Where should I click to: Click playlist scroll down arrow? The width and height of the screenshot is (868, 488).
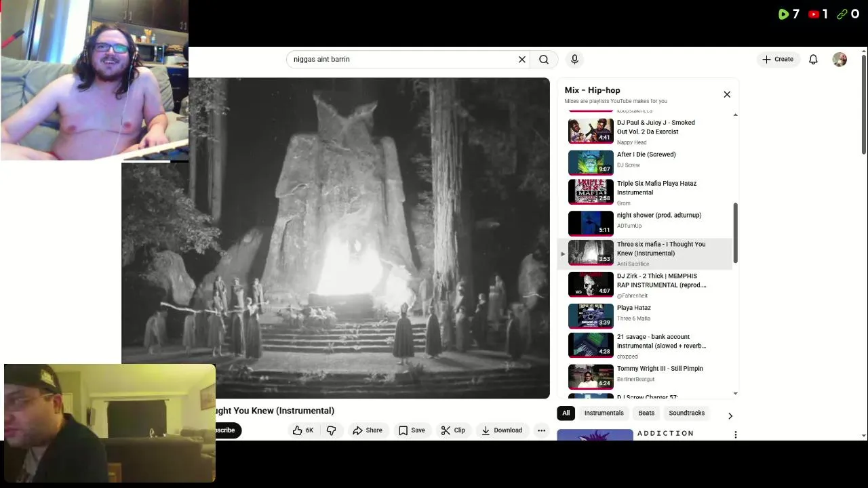(735, 394)
